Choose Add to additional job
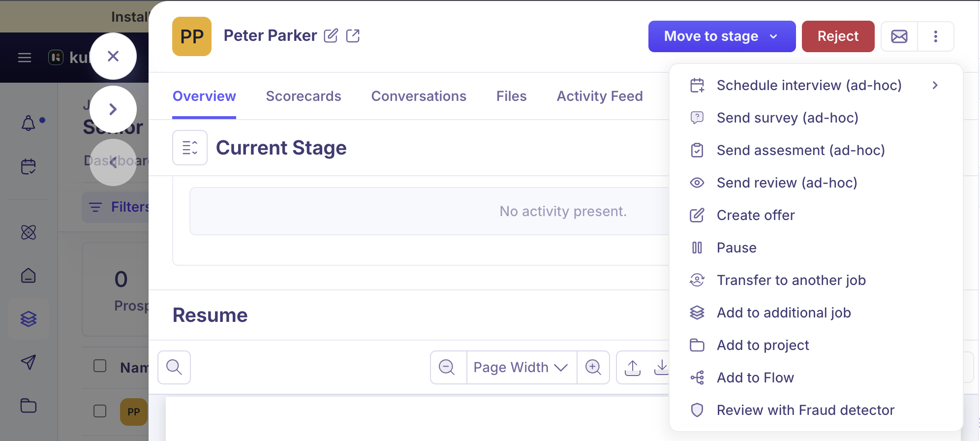Viewport: 980px width, 441px height. pos(816,313)
